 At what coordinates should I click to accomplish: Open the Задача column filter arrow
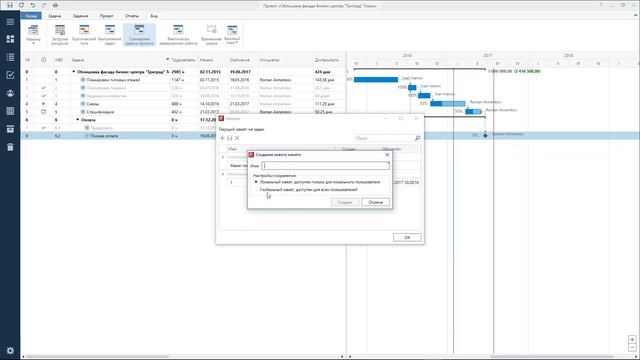click(x=167, y=60)
